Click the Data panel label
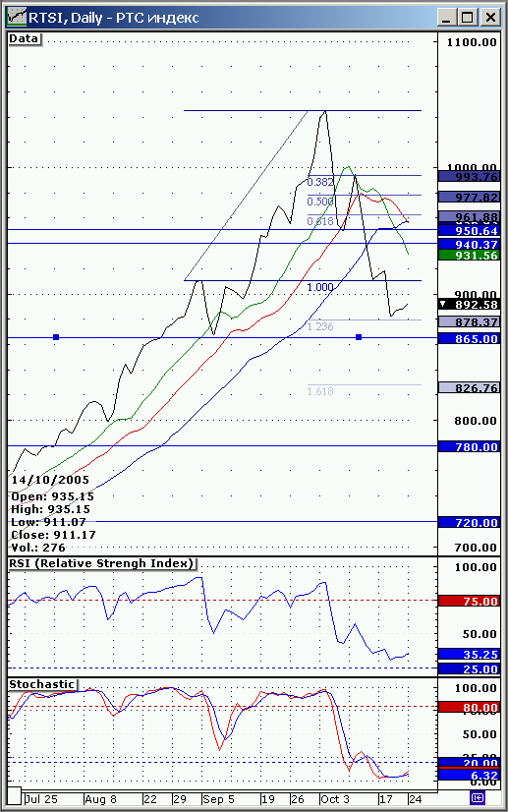 tap(24, 39)
